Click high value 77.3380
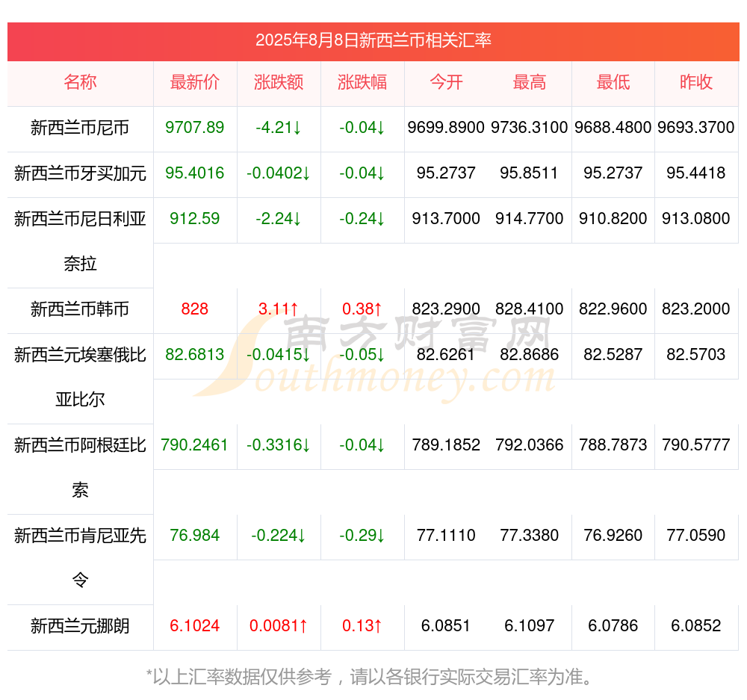The height and width of the screenshot is (700, 747). (x=530, y=535)
